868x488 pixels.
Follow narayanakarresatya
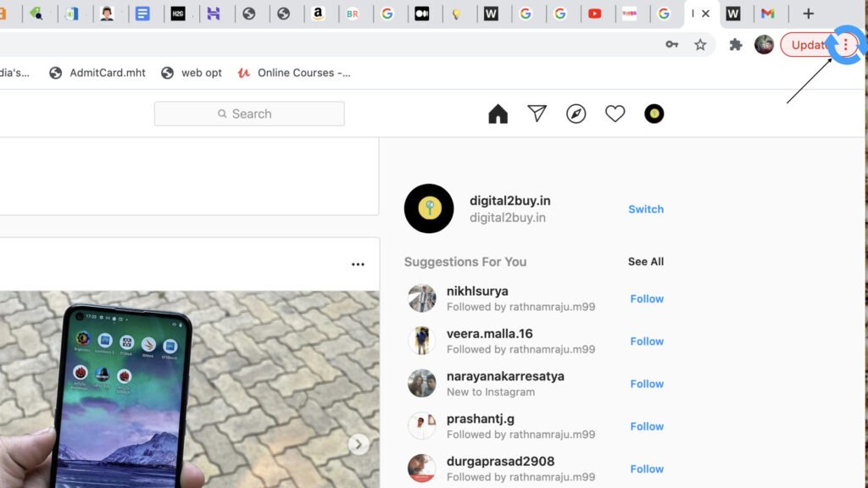pos(647,384)
